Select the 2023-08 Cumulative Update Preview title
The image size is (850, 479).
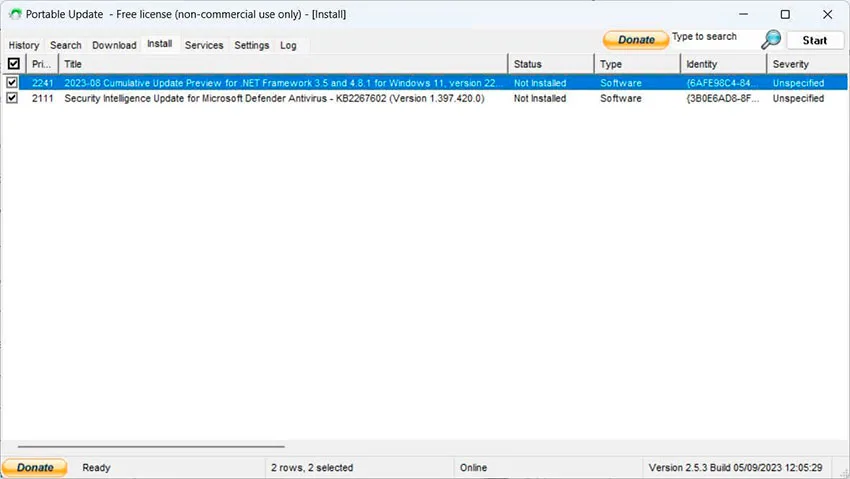click(282, 83)
